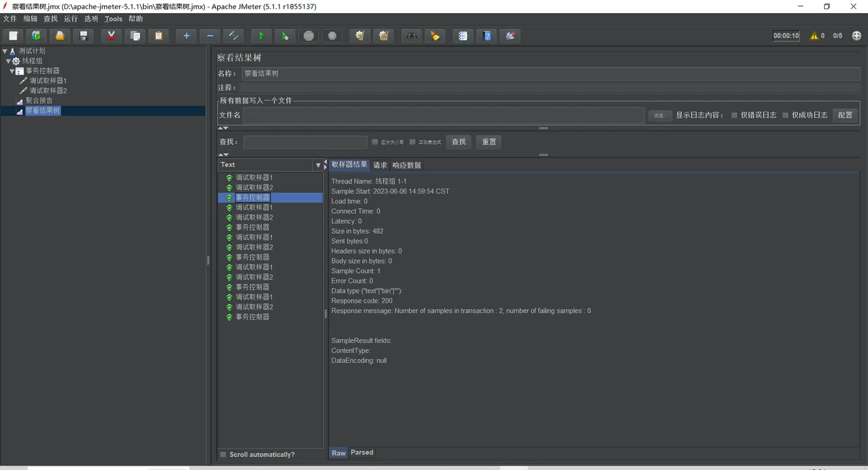
Task: Select 线程组 in the tree
Action: [x=32, y=61]
